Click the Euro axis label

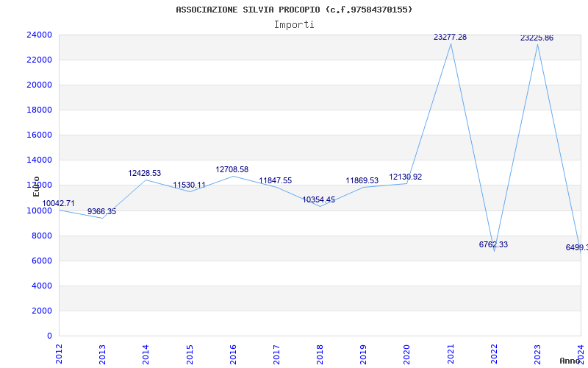pyautogui.click(x=36, y=186)
